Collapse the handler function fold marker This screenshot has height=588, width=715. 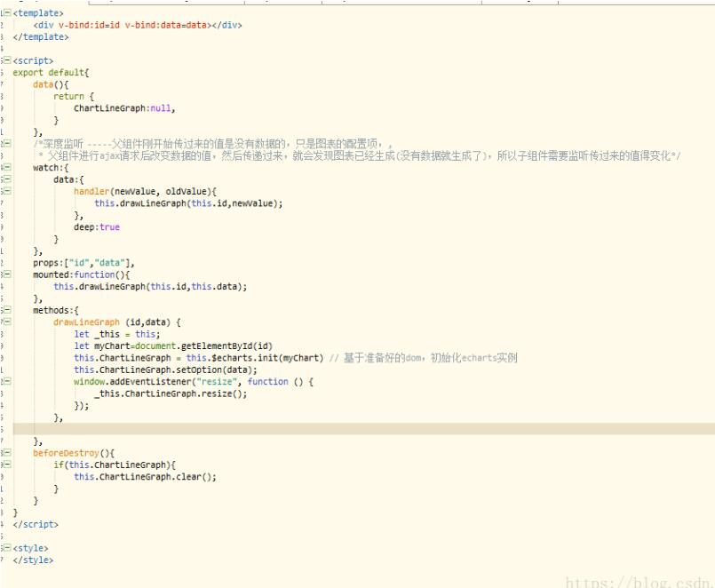pyautogui.click(x=9, y=192)
